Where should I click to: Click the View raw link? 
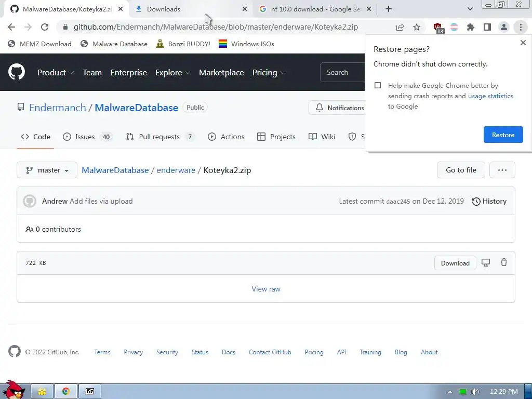(x=266, y=289)
